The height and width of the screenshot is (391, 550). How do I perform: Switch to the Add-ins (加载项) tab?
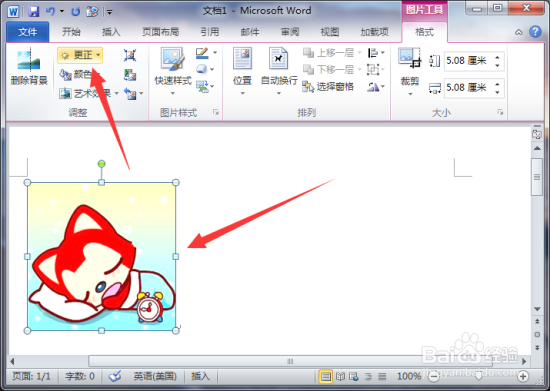coord(375,32)
